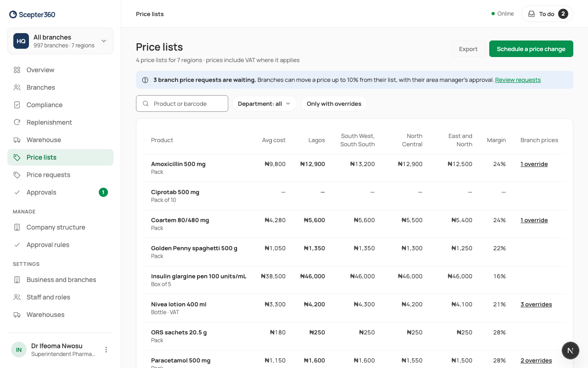Open the user menu three-dots icon

pos(106,350)
